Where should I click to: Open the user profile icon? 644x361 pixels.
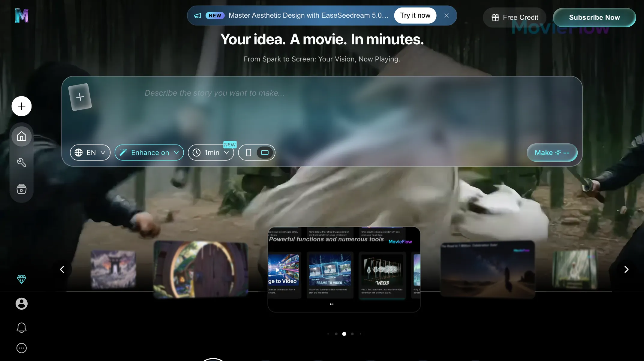pos(21,303)
